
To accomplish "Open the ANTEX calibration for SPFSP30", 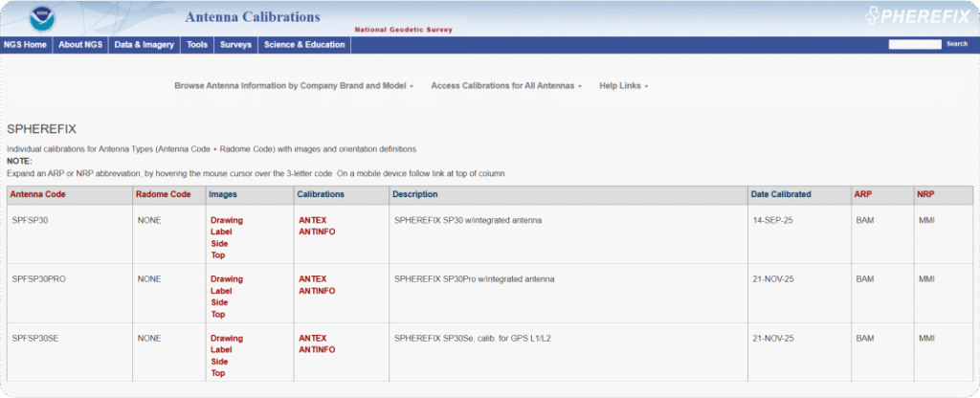I will (x=312, y=220).
